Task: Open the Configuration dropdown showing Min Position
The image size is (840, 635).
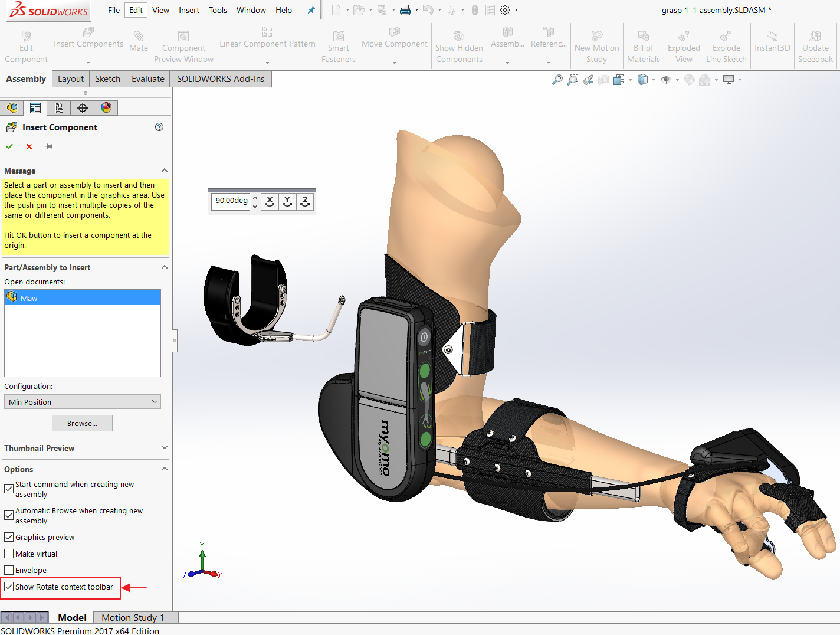Action: 83,402
